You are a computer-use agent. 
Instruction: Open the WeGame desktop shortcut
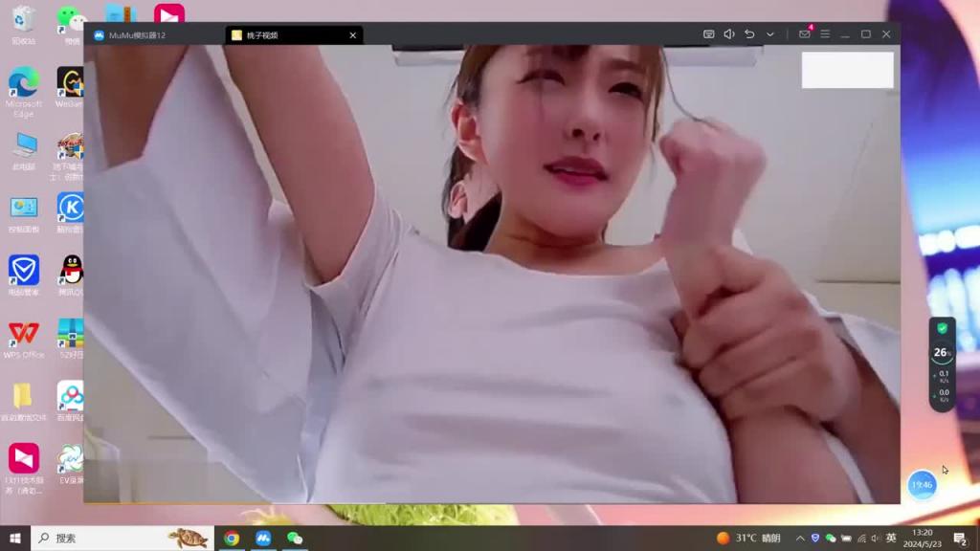69,87
